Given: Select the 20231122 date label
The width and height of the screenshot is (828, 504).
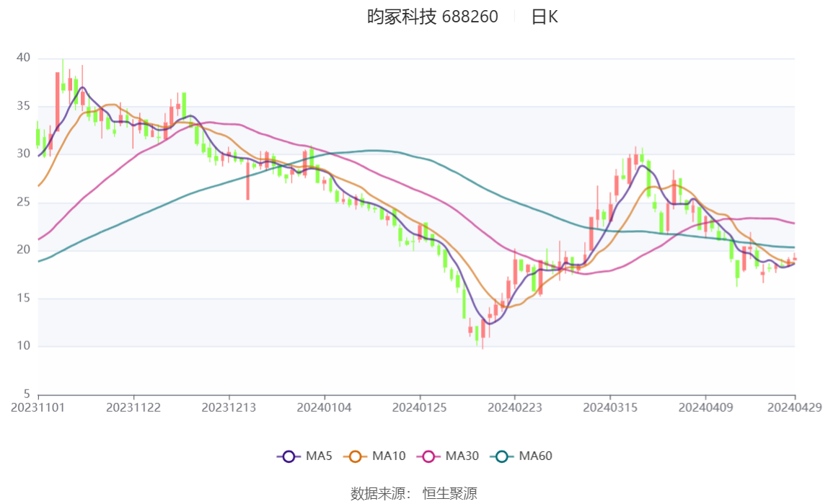Looking at the screenshot, I should point(133,407).
